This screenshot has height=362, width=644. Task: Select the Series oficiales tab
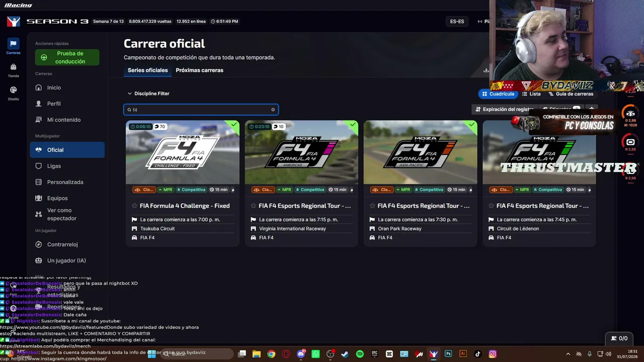point(147,70)
